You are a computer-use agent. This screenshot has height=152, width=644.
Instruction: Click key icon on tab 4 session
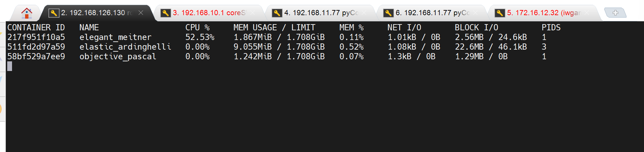tap(277, 13)
